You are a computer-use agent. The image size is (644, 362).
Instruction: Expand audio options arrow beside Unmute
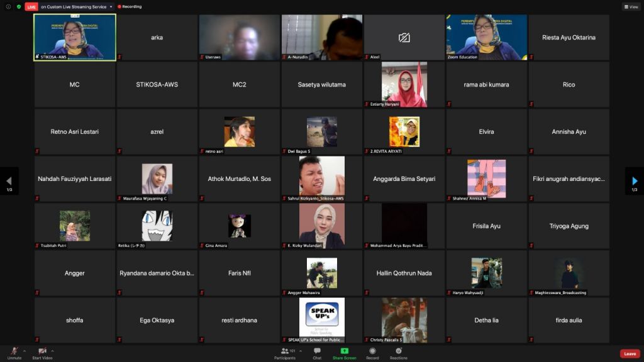tap(25, 350)
